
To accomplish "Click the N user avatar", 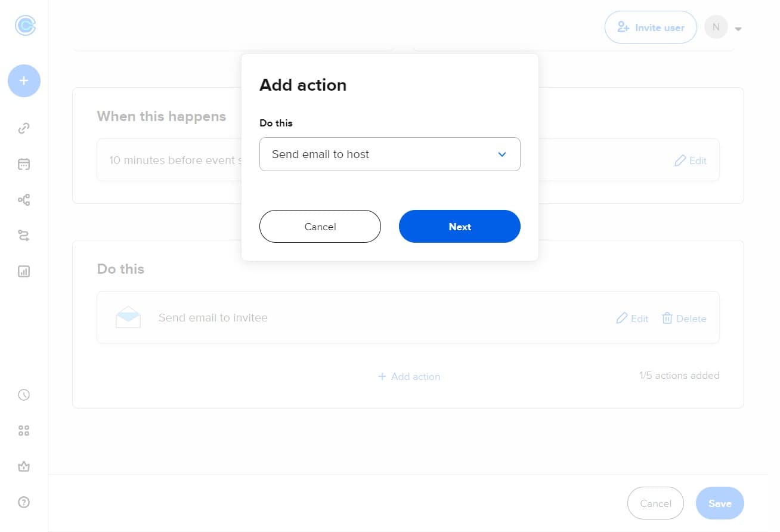I will pos(716,27).
